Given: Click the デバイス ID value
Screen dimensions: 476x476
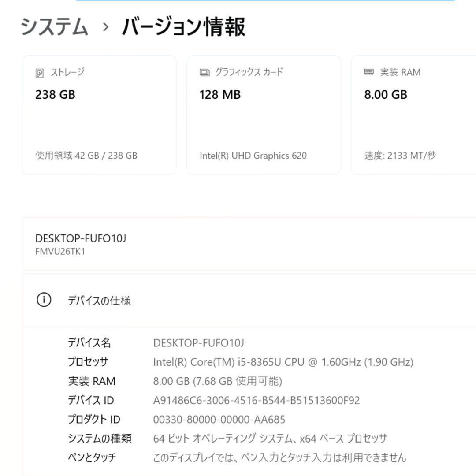Looking at the screenshot, I should pos(256,400).
